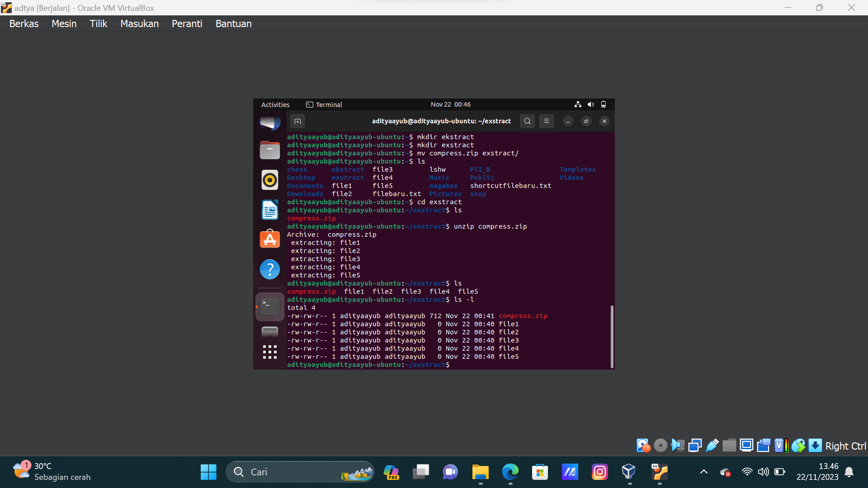Click VirtualBox CPU load indicator
This screenshot has height=488, width=868.
(781, 446)
